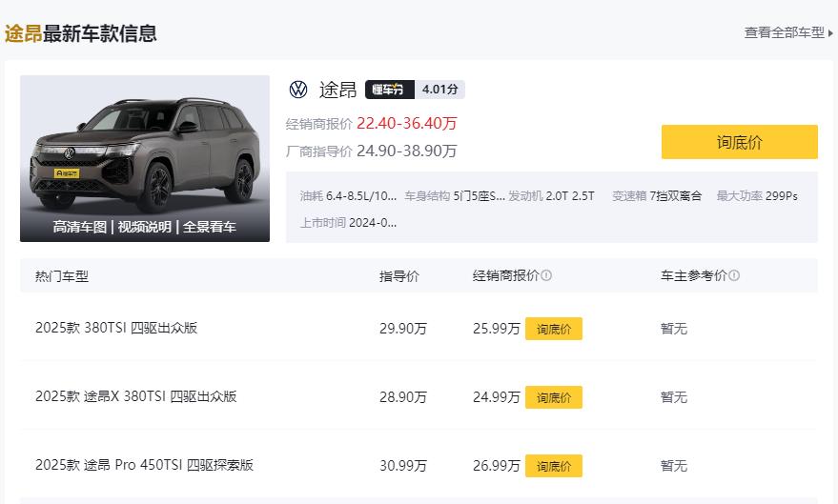
Task: Open 2025款 途昂X 380TSI 四驱出众版
Action: point(135,396)
